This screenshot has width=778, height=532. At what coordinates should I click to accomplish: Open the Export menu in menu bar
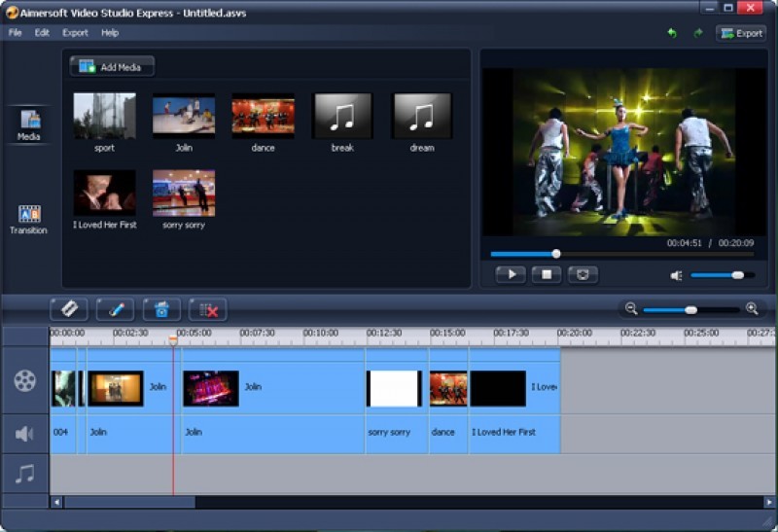click(75, 33)
